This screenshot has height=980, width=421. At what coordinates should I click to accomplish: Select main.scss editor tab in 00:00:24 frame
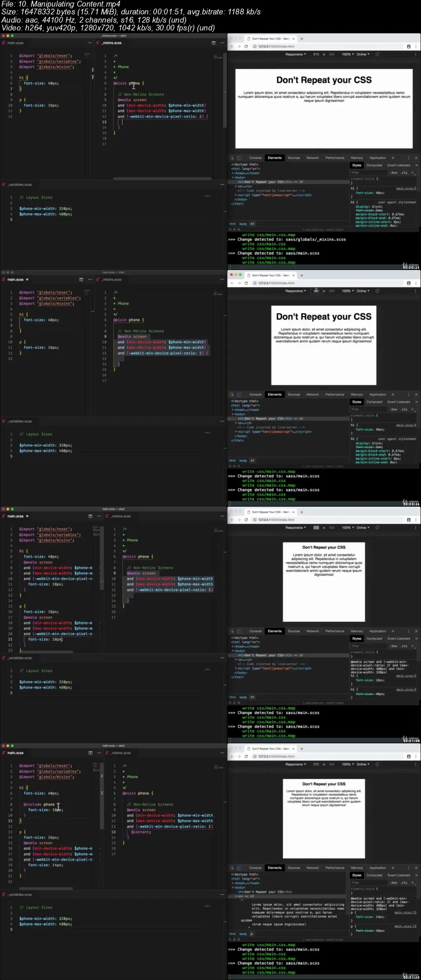click(x=16, y=43)
